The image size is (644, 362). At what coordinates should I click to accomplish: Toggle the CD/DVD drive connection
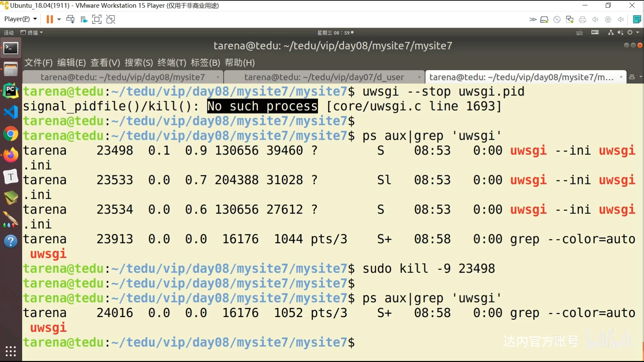coord(557,19)
